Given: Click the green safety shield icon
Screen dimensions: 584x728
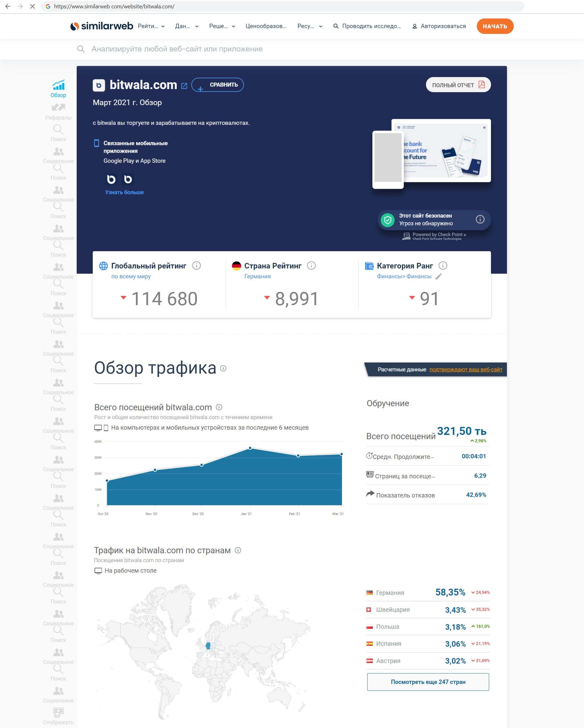Looking at the screenshot, I should [388, 220].
